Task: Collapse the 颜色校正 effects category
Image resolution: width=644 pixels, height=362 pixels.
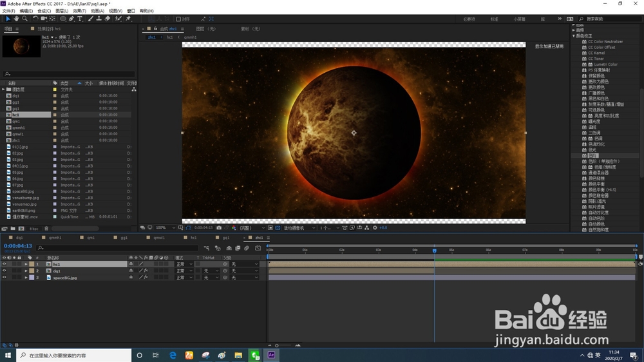Action: [x=574, y=35]
